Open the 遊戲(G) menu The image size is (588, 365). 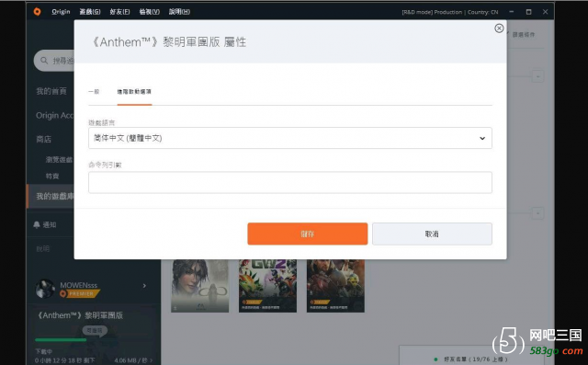click(x=90, y=12)
